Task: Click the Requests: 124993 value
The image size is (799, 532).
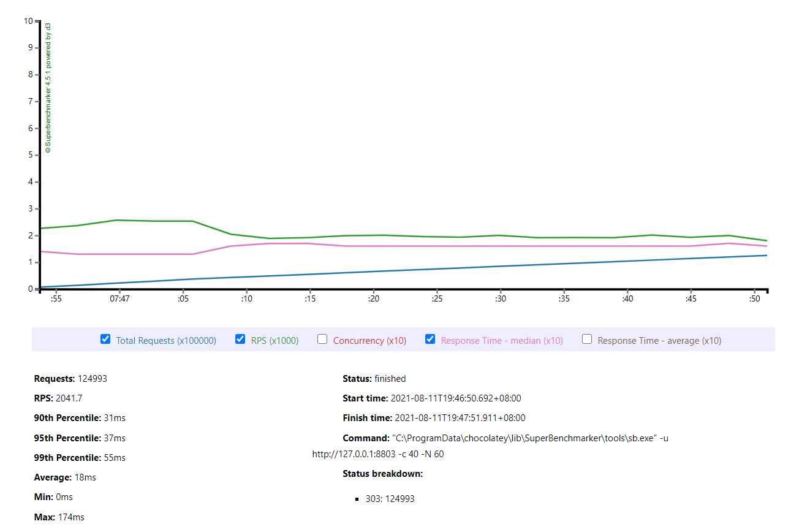Action: 93,379
